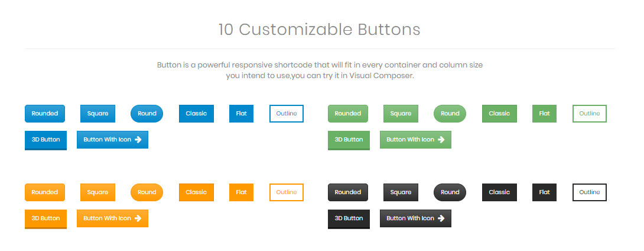
Task: Click the green Round pill button
Action: pyautogui.click(x=450, y=114)
